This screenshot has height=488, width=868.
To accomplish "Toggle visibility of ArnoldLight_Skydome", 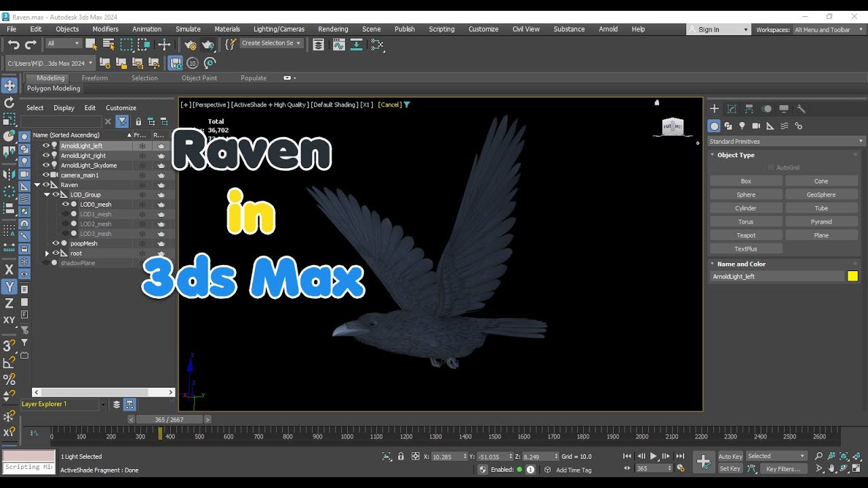I will 46,165.
